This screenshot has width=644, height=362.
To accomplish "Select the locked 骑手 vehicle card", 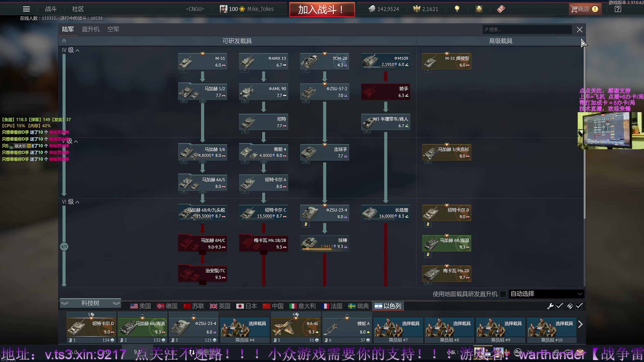I will [x=386, y=92].
